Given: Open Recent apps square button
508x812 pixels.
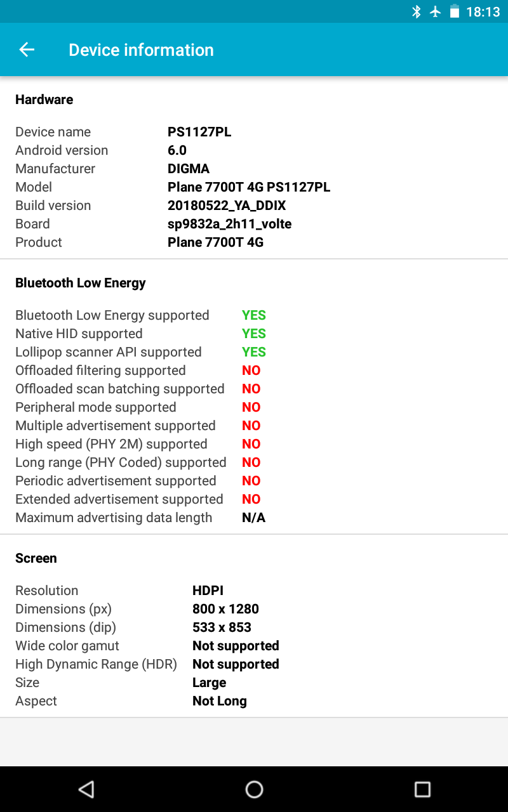Looking at the screenshot, I should (422, 789).
